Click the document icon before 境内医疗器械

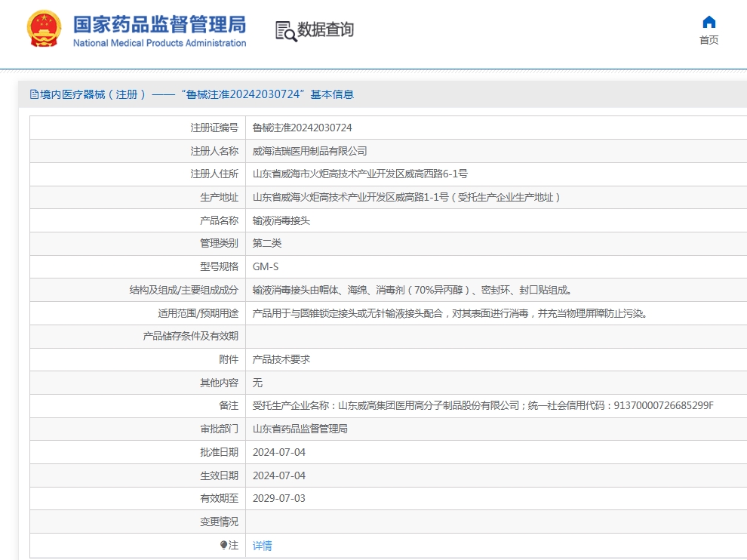tap(34, 94)
